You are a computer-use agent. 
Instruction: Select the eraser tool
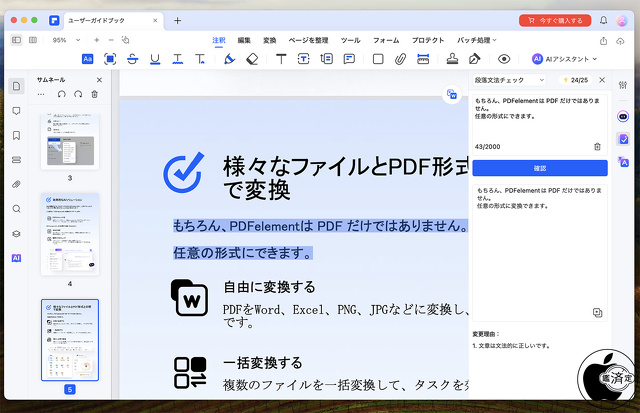(x=252, y=59)
